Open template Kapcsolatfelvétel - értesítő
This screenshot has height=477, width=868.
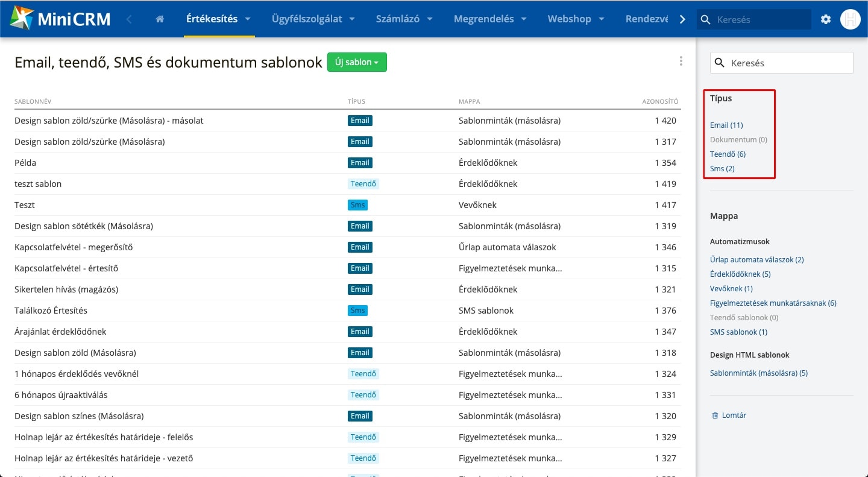pos(66,268)
